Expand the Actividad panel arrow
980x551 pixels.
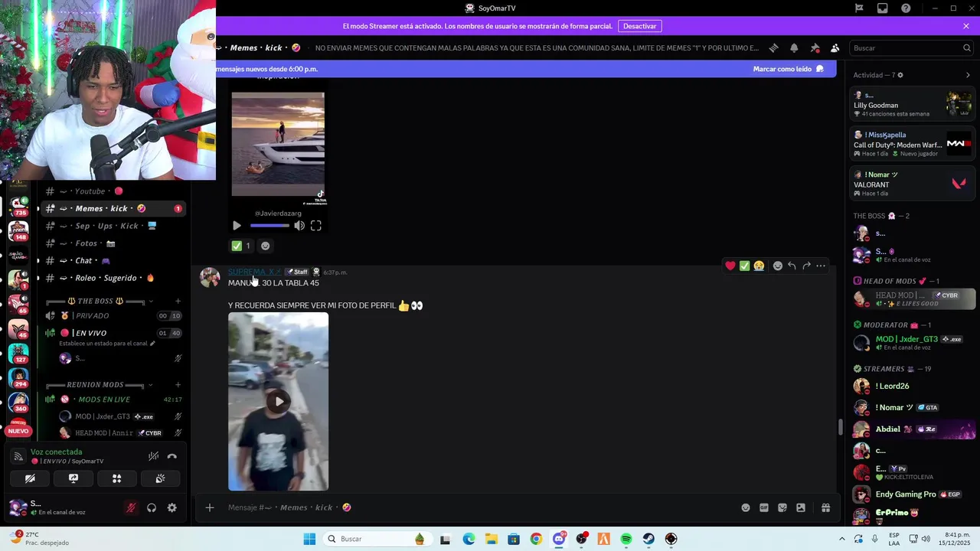968,75
